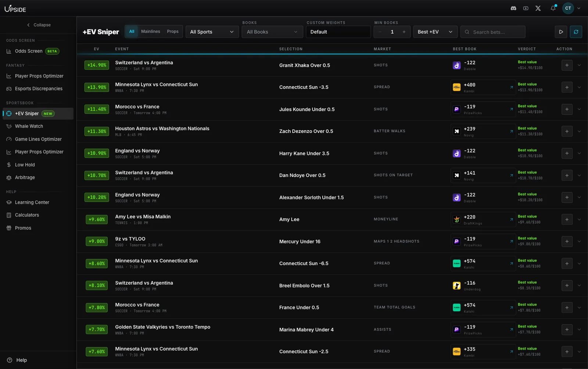Open the Best +EV sort dropdown
This screenshot has height=369, width=588.
tap(435, 32)
